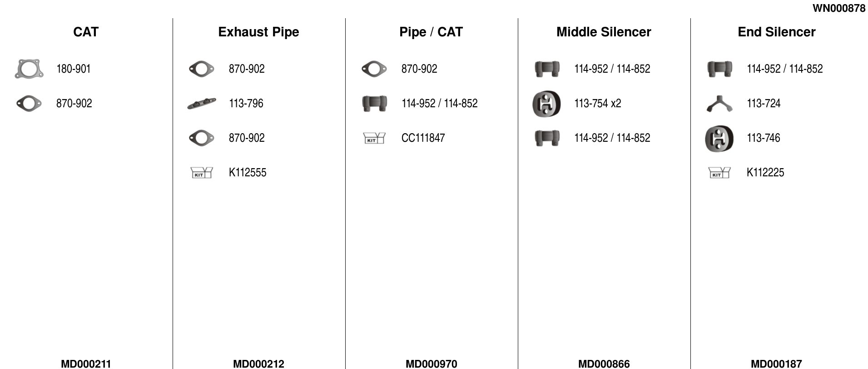Screen dimensions: 868x369
Task: Select the Exhaust Pipe column heading
Action: point(258,32)
